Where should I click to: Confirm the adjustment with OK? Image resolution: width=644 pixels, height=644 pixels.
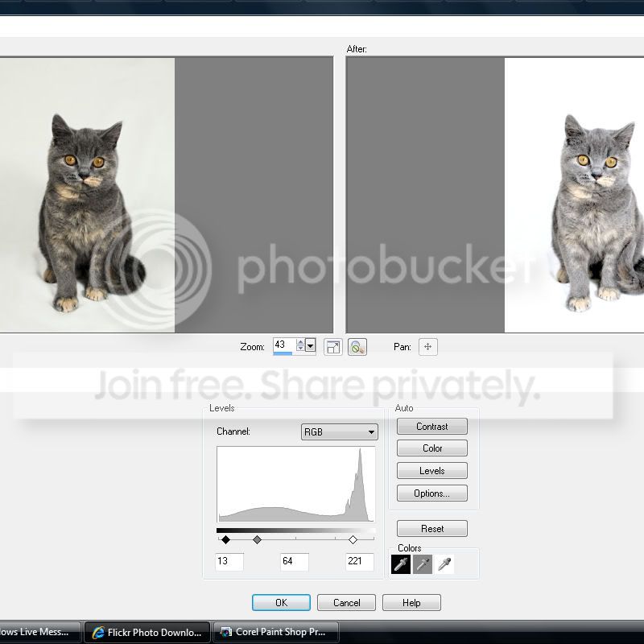[x=281, y=602]
